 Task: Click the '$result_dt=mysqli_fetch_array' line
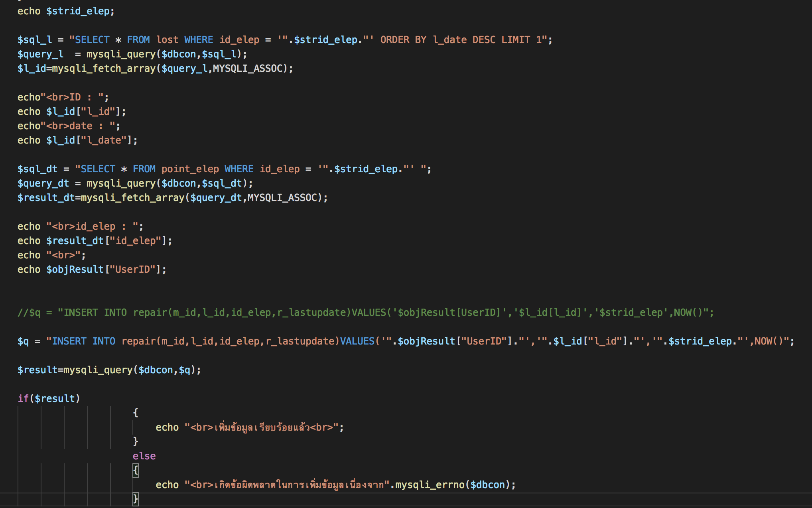[x=172, y=198]
